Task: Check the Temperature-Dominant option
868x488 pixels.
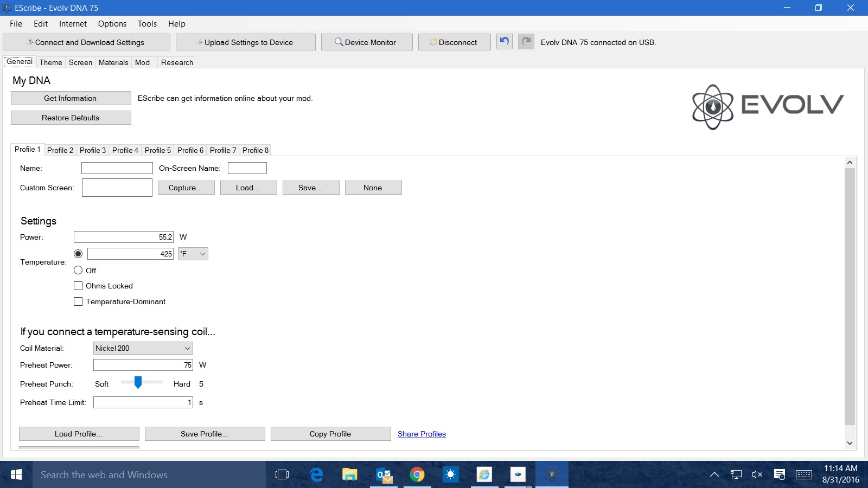Action: pyautogui.click(x=78, y=301)
